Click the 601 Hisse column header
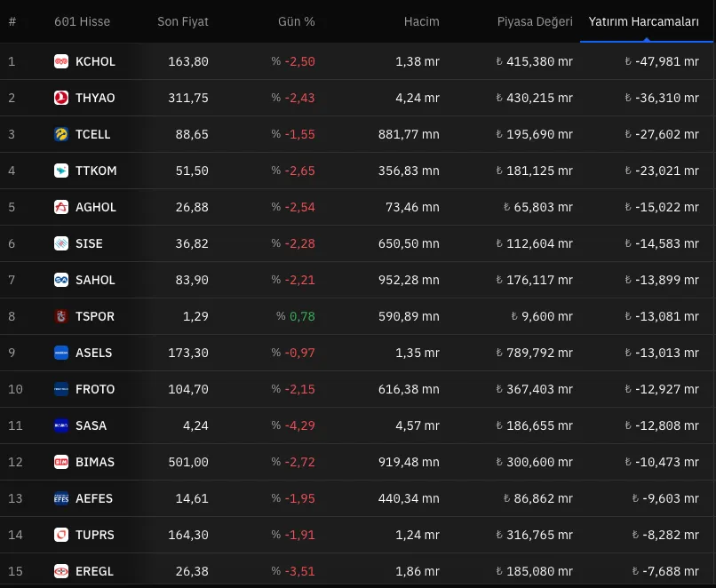This screenshot has height=588, width=716. [x=82, y=21]
